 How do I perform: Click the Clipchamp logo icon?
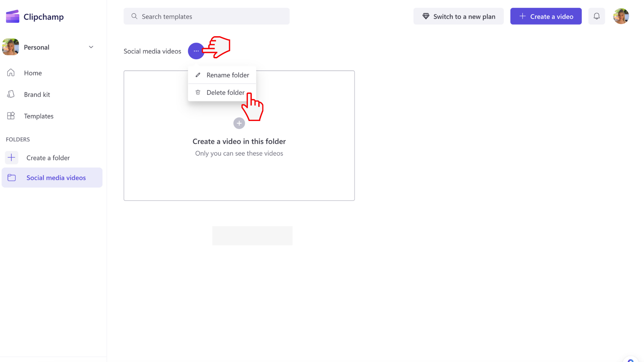pos(12,16)
